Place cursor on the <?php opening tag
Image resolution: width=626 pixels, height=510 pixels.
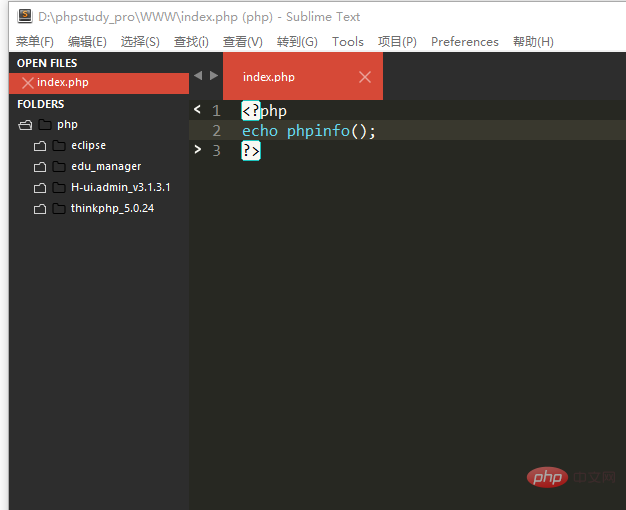click(264, 111)
